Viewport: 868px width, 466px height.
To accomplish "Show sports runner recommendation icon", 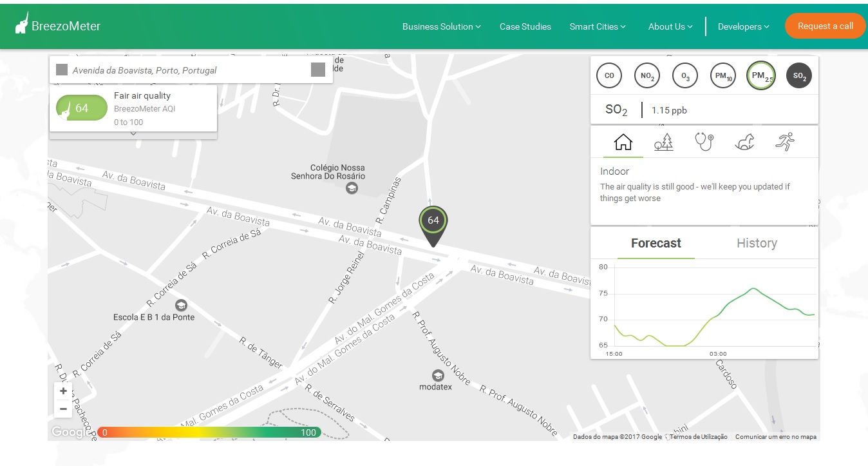I will (784, 142).
